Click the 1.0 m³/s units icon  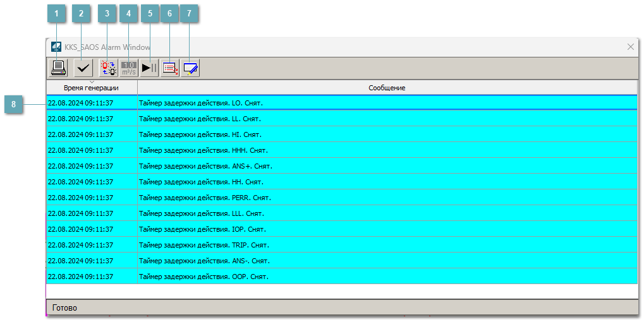click(x=129, y=68)
